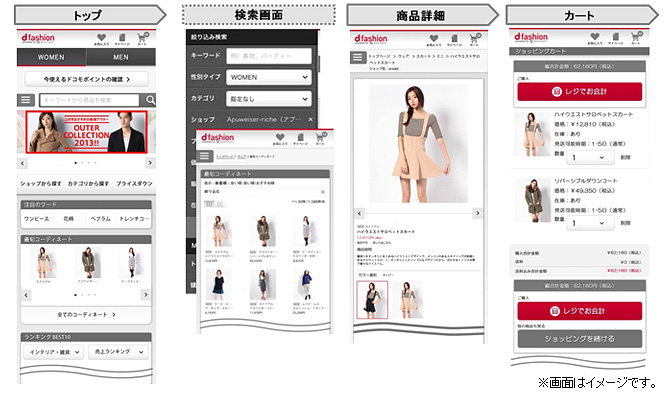The height and width of the screenshot is (393, 672).
Task: Select the ショップから探す tab
Action: pos(41,183)
